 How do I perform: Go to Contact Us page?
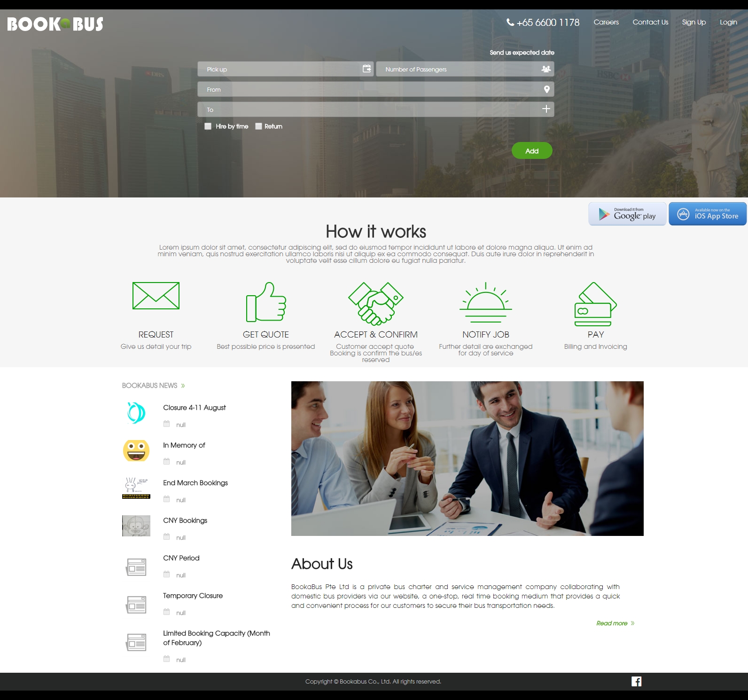tap(650, 22)
